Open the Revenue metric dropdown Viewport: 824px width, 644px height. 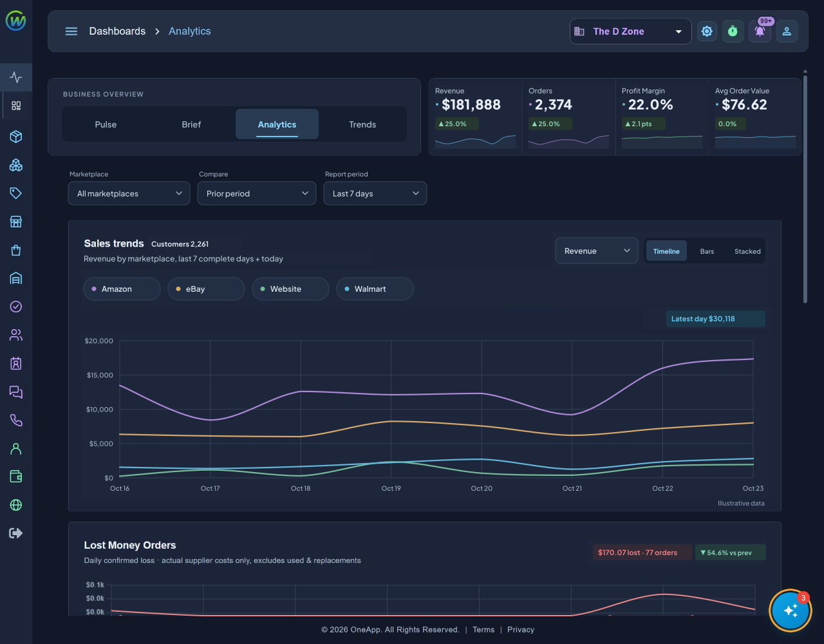click(x=597, y=251)
